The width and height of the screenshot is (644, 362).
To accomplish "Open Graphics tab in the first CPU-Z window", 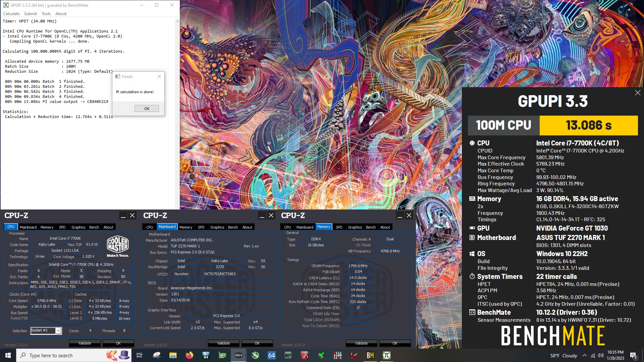I will coord(78,227).
